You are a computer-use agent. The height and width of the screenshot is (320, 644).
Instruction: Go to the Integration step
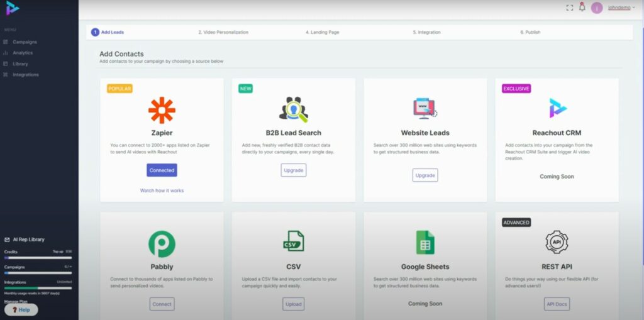[427, 32]
